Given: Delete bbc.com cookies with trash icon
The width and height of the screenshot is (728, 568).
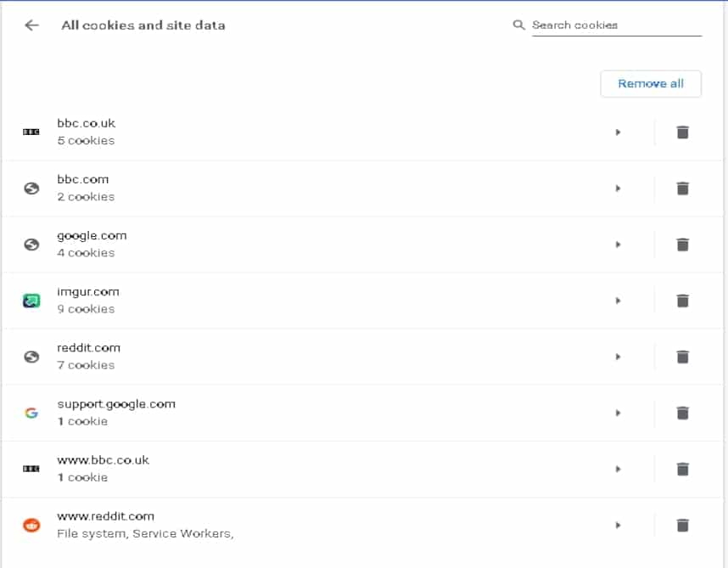Looking at the screenshot, I should [x=682, y=188].
